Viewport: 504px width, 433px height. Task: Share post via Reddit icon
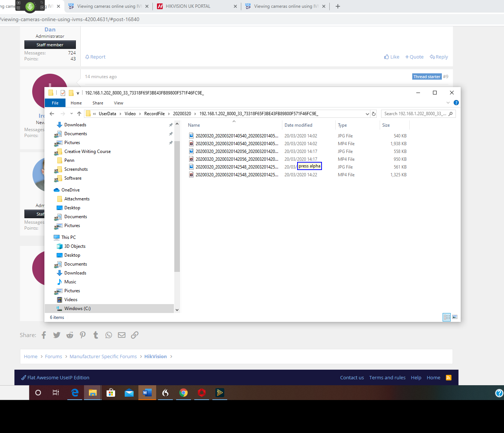70,335
